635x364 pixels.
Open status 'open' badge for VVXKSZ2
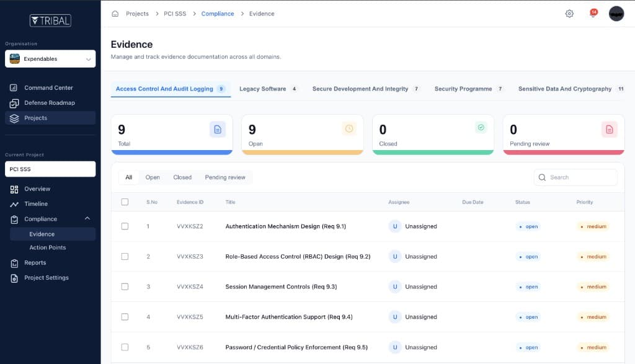pyautogui.click(x=528, y=226)
